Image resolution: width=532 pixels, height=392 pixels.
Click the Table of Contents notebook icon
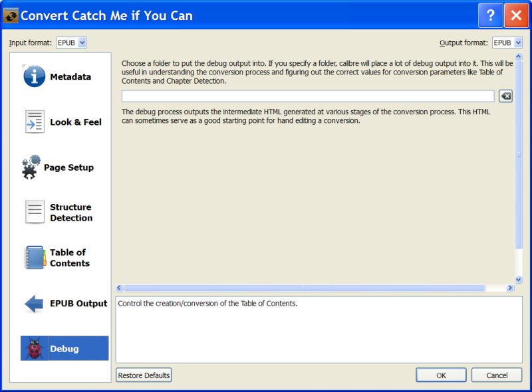[35, 258]
